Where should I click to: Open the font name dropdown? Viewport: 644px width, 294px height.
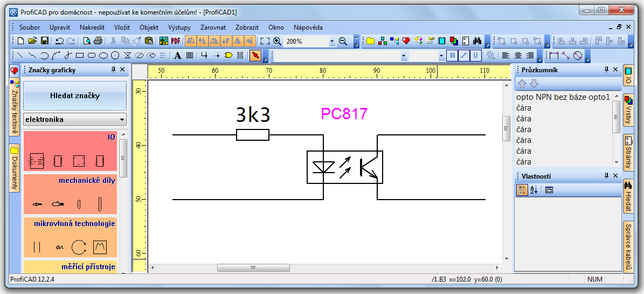coord(404,56)
